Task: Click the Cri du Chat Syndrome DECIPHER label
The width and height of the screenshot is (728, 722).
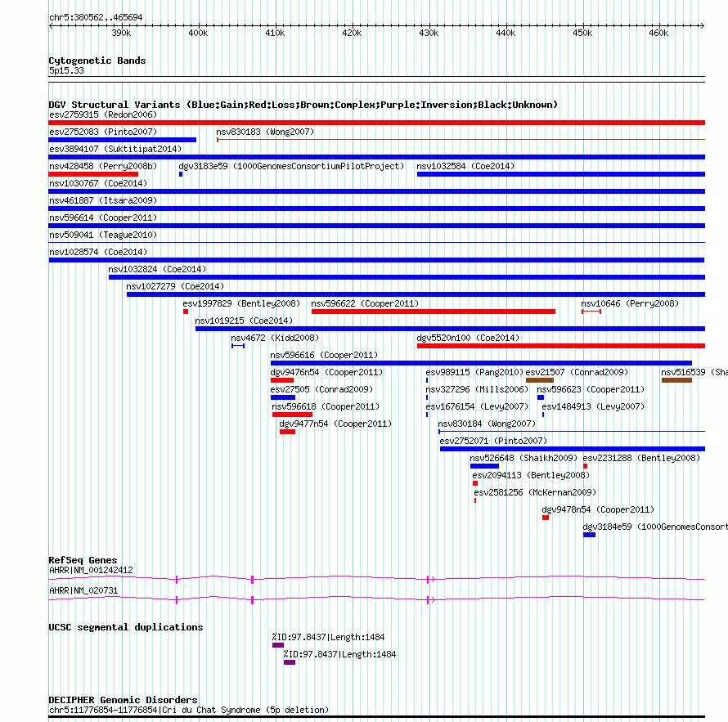Action: (x=189, y=710)
